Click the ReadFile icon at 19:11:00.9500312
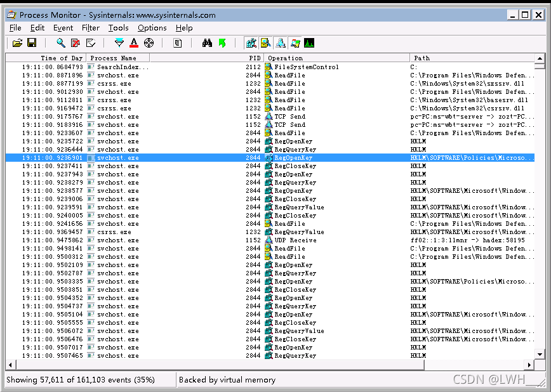Viewport: 551px width, 392px height. (x=269, y=256)
